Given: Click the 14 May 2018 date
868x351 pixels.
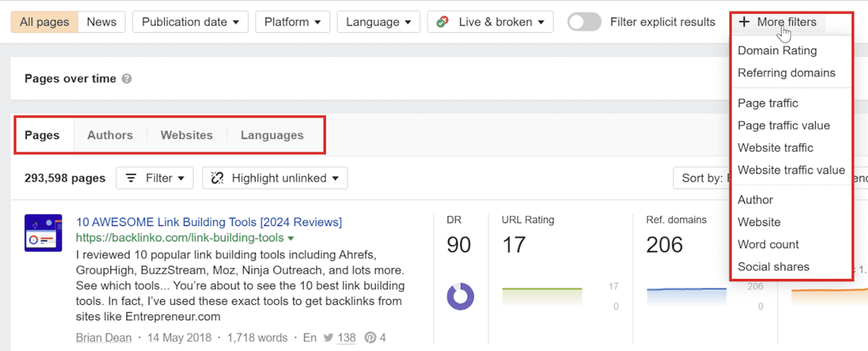Looking at the screenshot, I should (179, 337).
